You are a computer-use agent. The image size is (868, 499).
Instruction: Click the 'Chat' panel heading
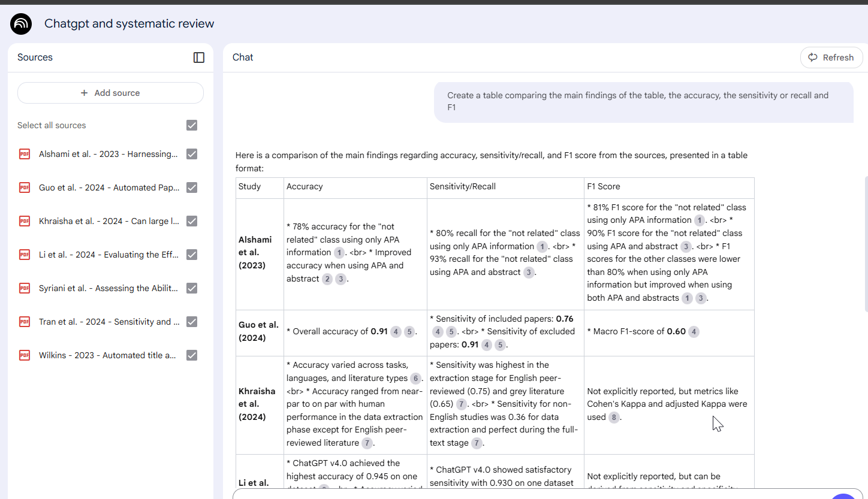tap(243, 58)
